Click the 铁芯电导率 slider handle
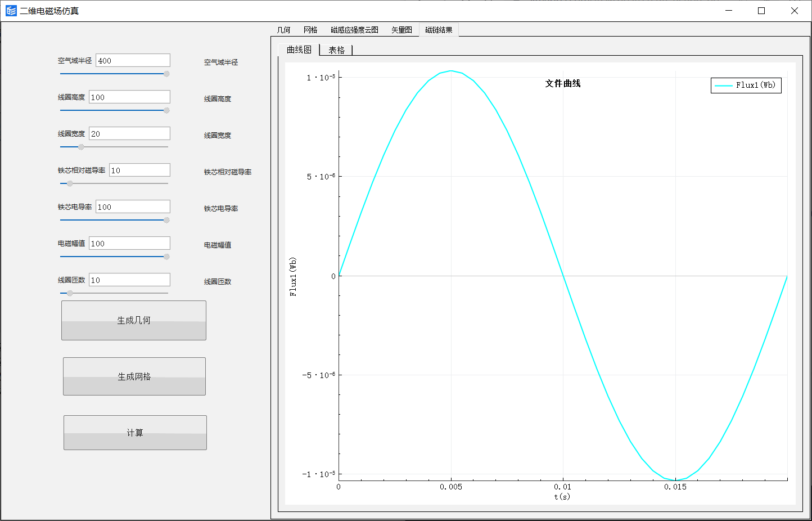This screenshot has width=812, height=521. [x=166, y=220]
